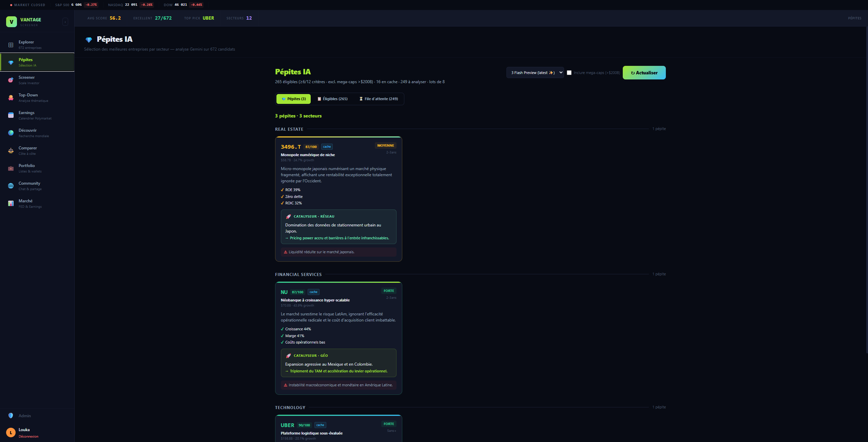Click the NU ticker card title
The width and height of the screenshot is (868, 442).
pos(284,292)
